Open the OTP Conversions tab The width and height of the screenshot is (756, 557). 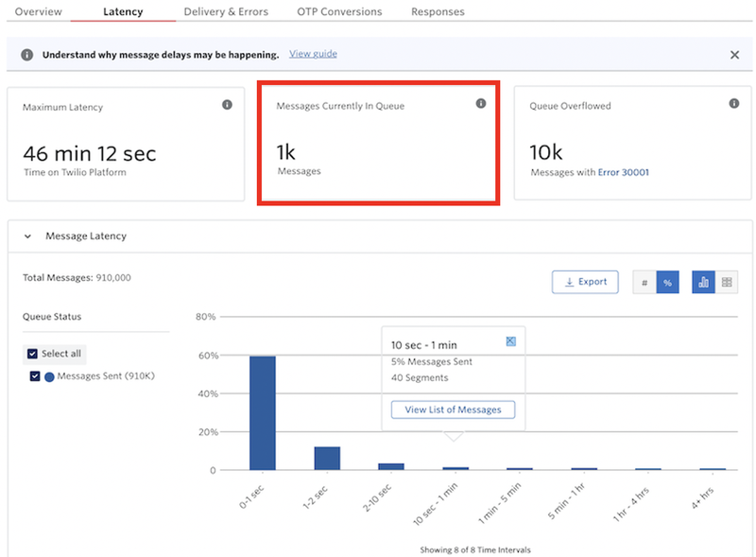[338, 12]
